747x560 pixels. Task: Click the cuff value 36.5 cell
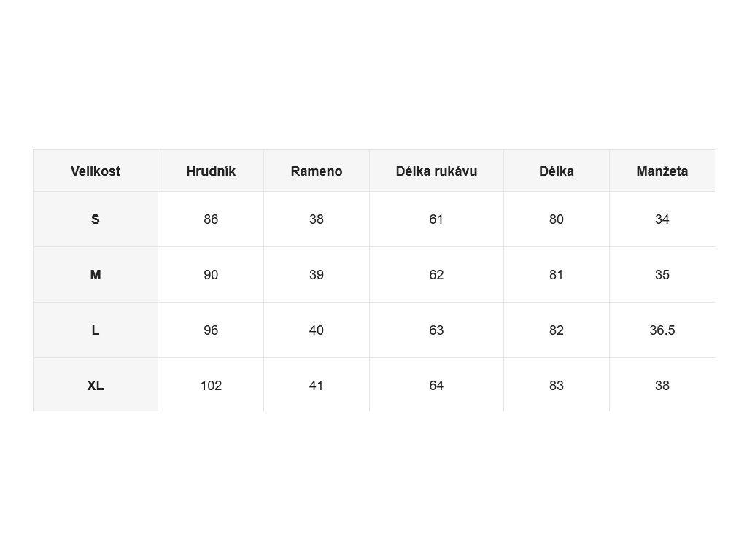tap(662, 330)
